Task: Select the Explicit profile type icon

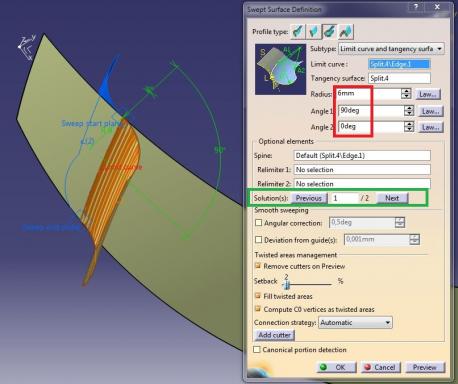Action: [x=297, y=32]
